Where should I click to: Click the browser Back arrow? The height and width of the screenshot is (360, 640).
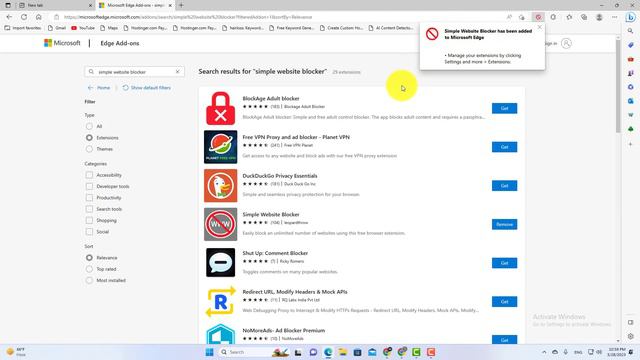9,17
